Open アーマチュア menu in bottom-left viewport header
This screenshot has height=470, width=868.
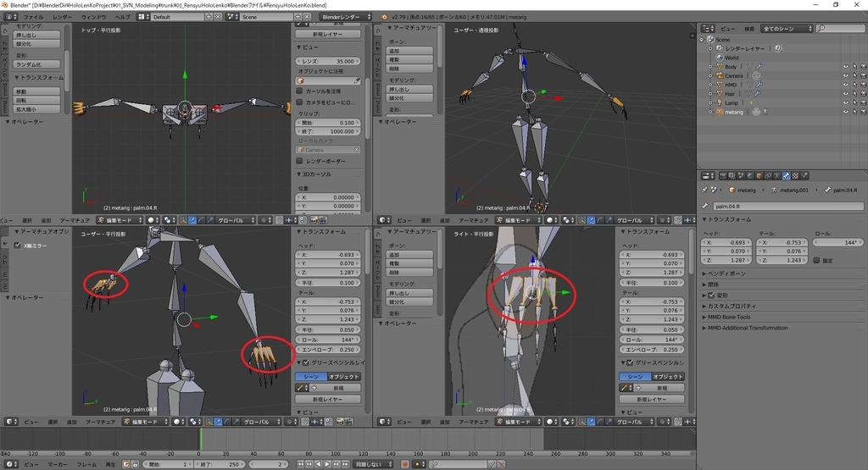click(100, 422)
